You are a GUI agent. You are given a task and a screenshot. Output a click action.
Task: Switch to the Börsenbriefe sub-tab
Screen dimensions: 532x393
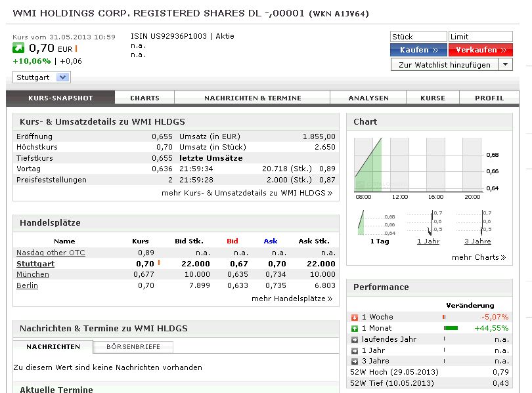[x=133, y=347]
